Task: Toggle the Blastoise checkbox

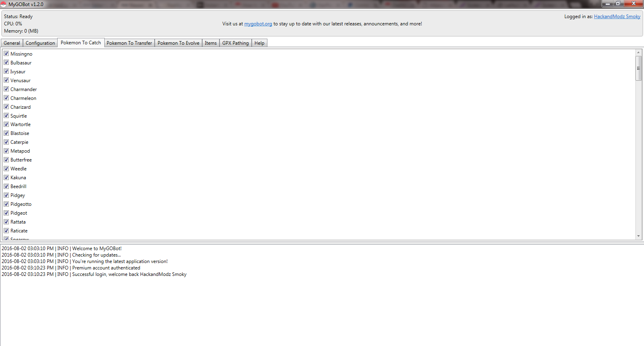Action: point(6,133)
